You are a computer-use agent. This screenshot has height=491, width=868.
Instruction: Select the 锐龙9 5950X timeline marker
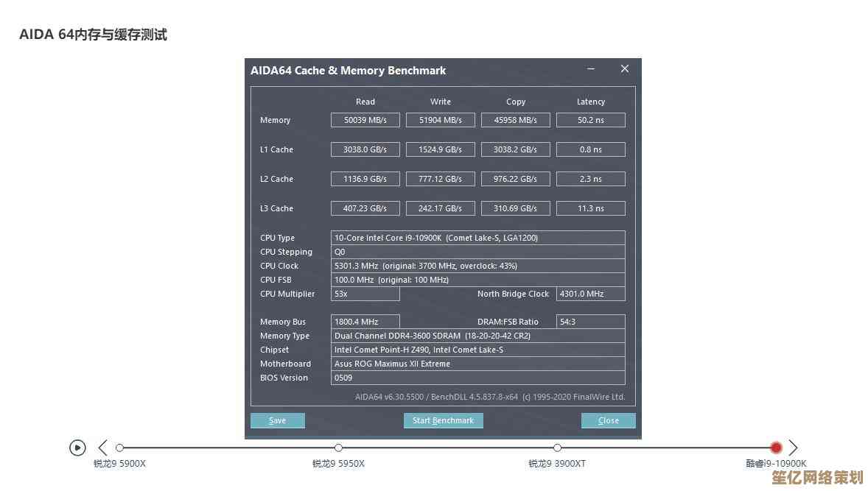click(x=338, y=448)
